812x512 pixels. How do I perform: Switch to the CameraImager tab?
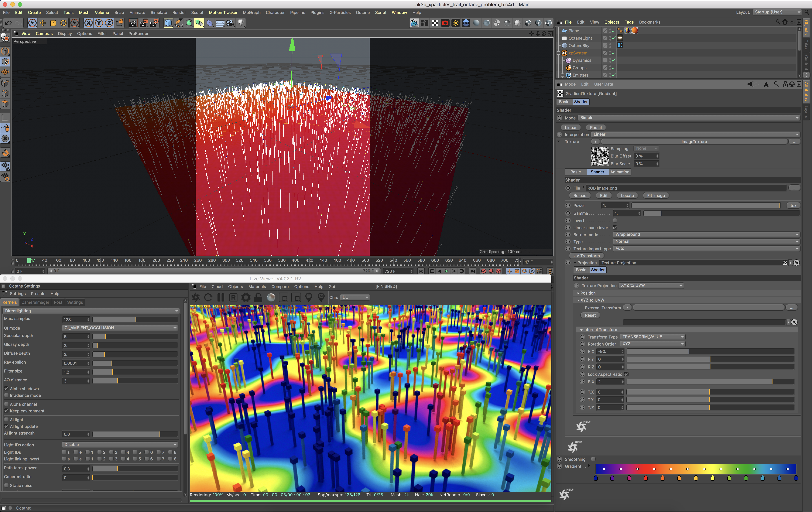(35, 302)
